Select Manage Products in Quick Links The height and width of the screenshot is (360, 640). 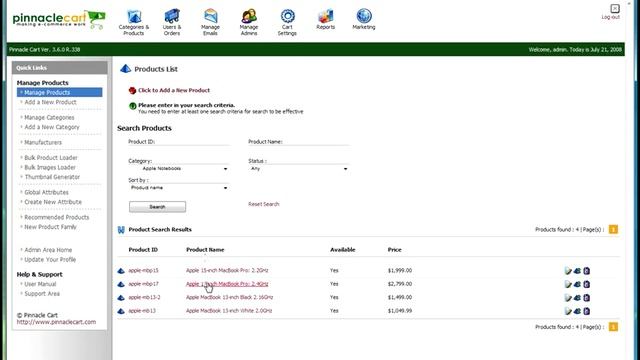(60, 93)
